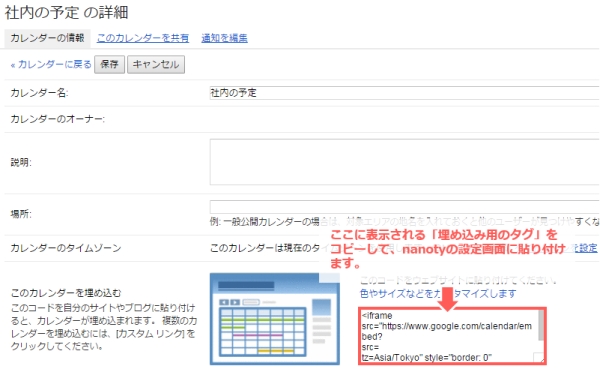Go back via カレンダーに戻る link

(51, 64)
